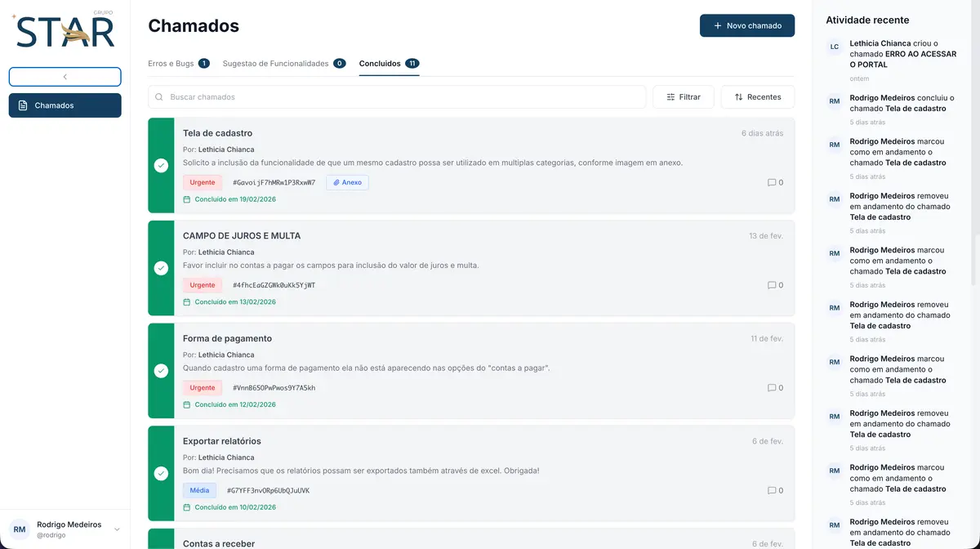Click the LC avatar in recent activity
The height and width of the screenshot is (549, 980).
tap(834, 47)
